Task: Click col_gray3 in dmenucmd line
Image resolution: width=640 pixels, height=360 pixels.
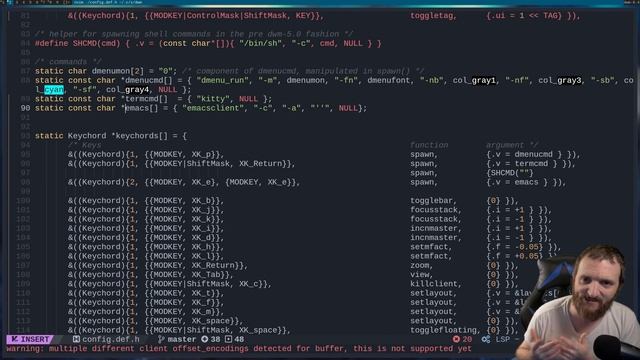Action: tap(559, 80)
